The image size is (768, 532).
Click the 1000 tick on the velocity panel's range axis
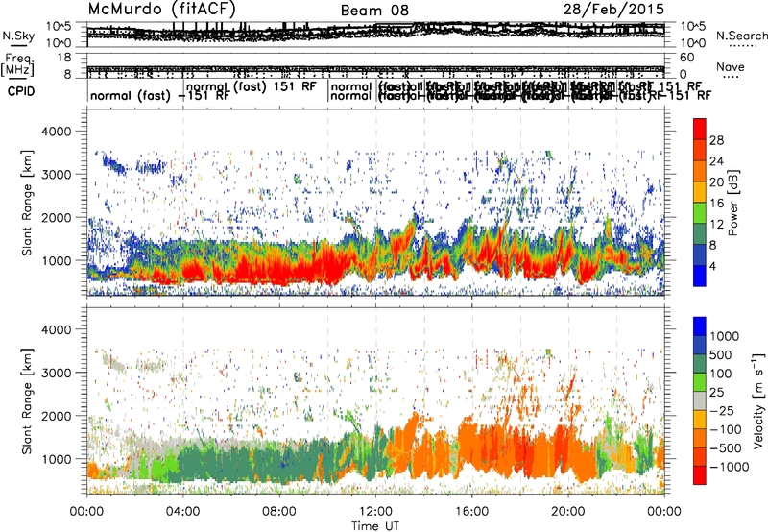59,459
